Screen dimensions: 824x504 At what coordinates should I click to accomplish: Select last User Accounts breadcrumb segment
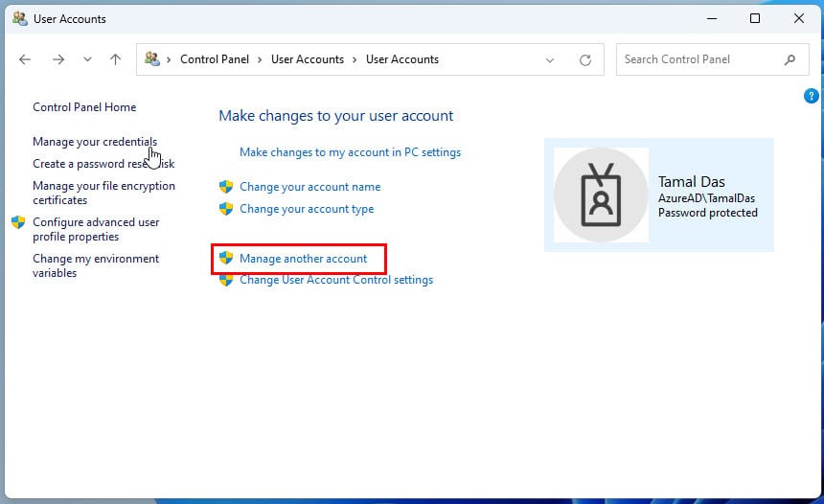402,59
